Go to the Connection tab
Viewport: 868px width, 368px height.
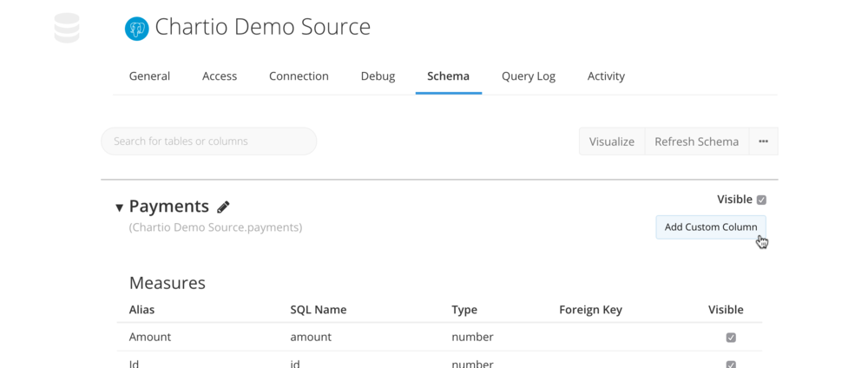[299, 76]
